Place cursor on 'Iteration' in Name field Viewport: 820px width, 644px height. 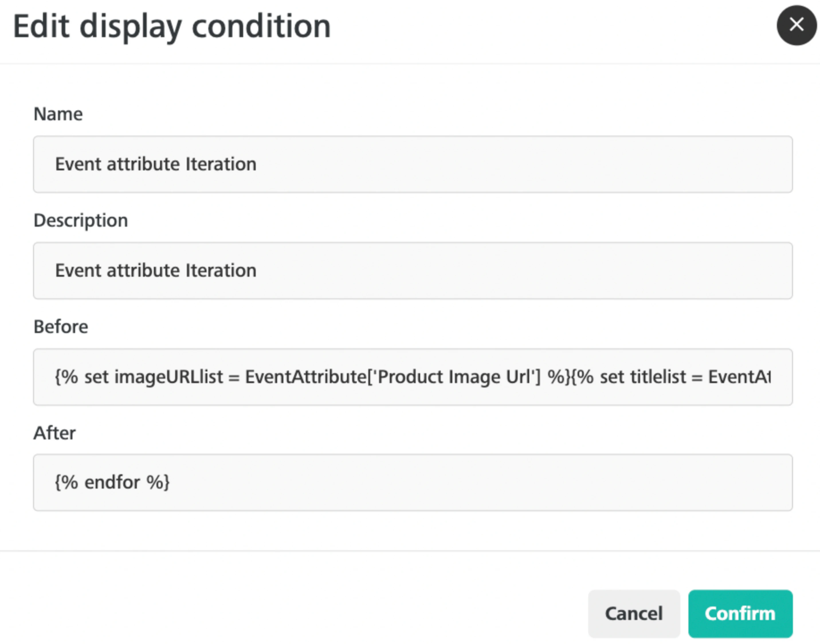pos(221,164)
